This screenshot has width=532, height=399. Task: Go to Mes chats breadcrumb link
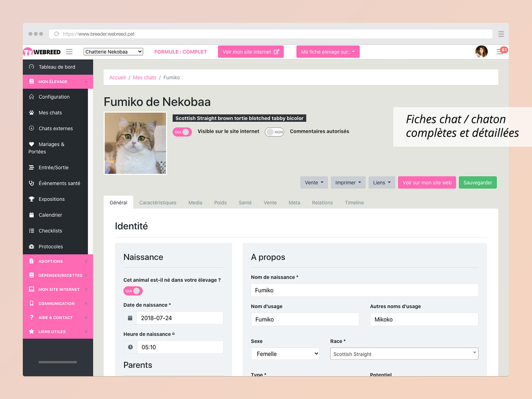click(144, 78)
